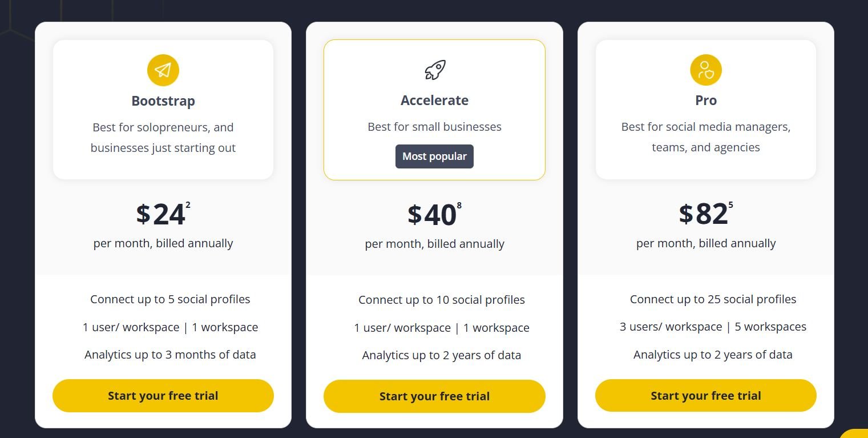Click the footnote 5 superscript

tap(731, 206)
